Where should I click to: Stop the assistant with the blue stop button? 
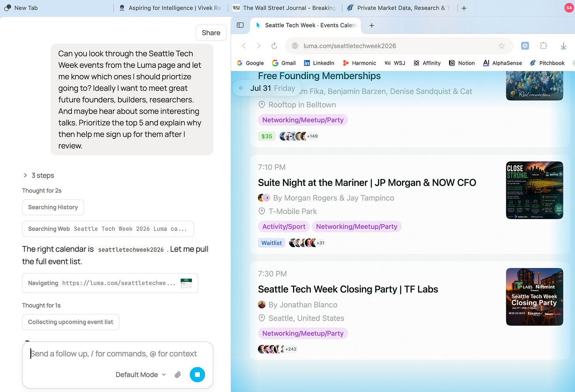(197, 375)
